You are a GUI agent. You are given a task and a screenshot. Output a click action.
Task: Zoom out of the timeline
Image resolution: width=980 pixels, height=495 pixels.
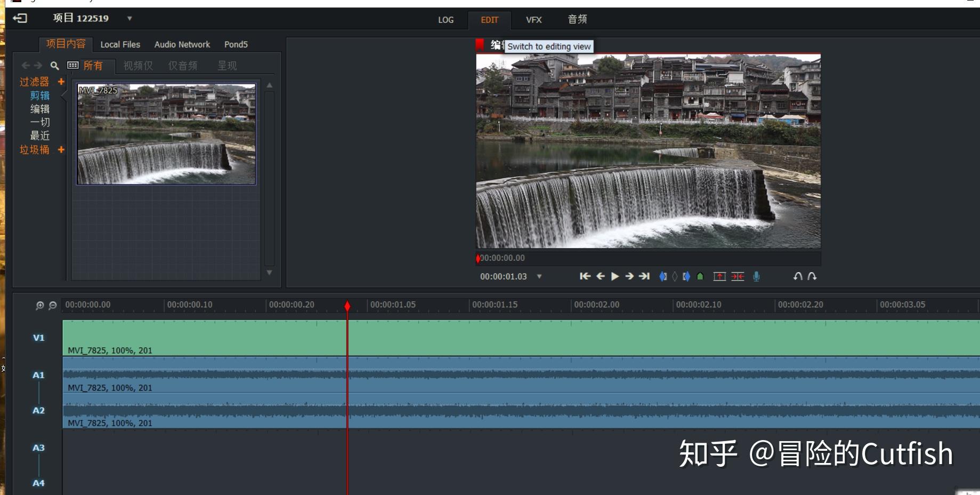52,305
